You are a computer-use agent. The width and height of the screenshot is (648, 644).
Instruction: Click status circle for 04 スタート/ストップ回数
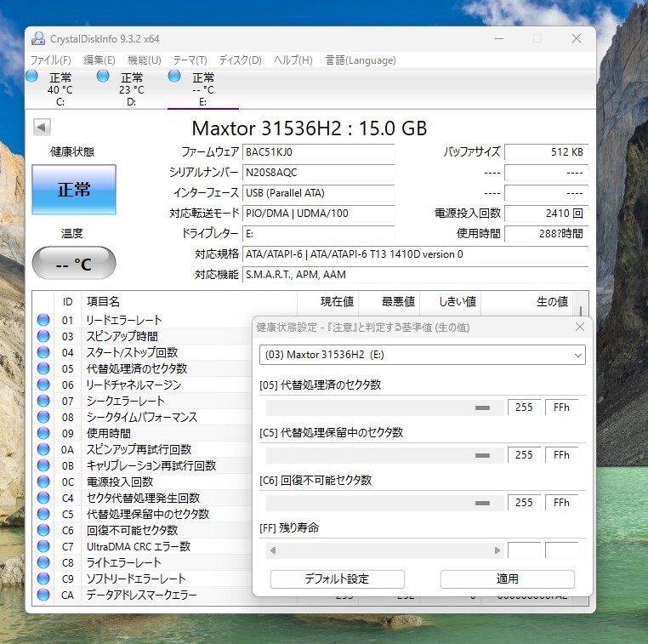click(43, 352)
